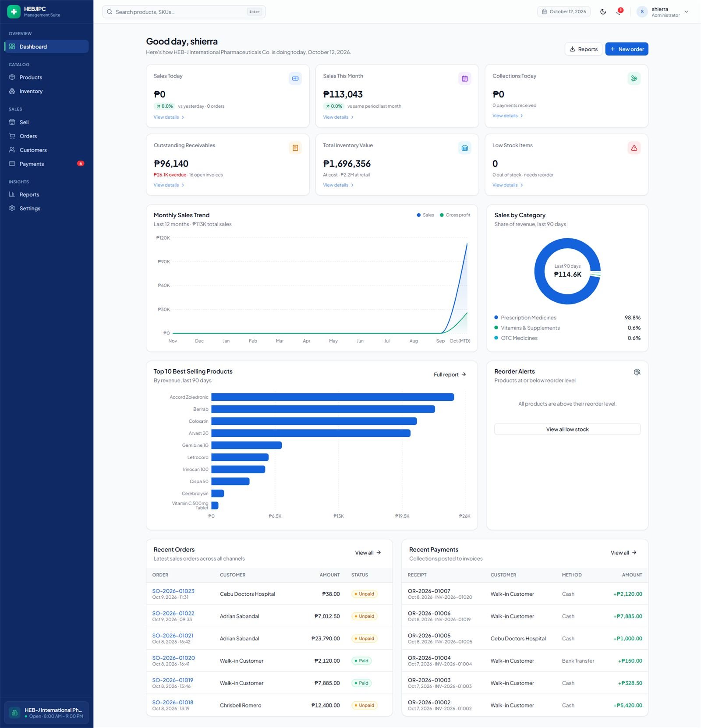Click the Sales Today cash icon
Viewport: 701px width, 728px height.
coord(295,78)
